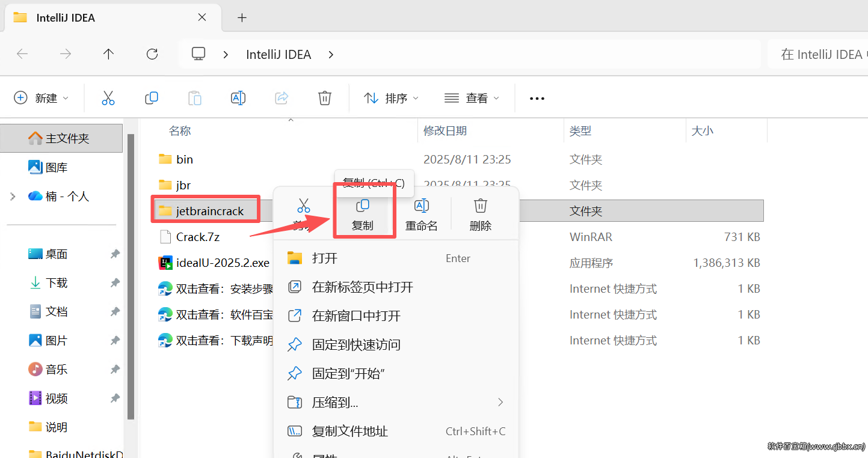Click the pin icon next to 音乐
The width and height of the screenshot is (868, 458).
pyautogui.click(x=115, y=370)
